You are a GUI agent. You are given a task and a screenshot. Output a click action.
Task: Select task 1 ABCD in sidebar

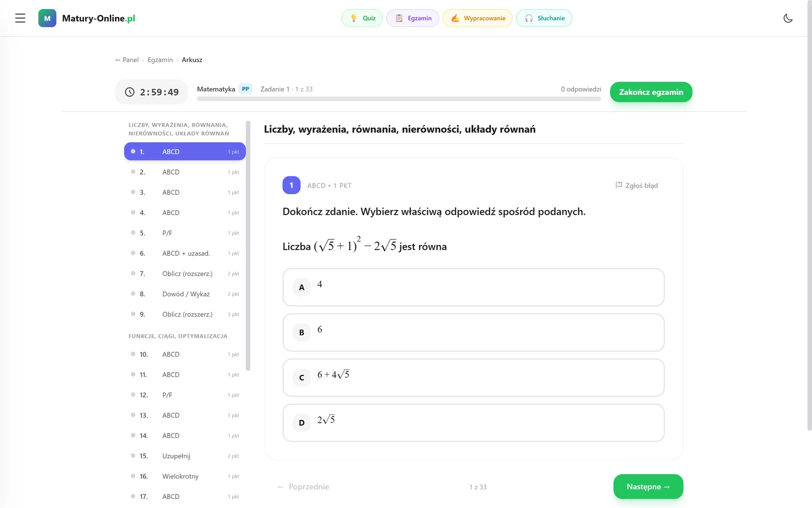pos(185,151)
